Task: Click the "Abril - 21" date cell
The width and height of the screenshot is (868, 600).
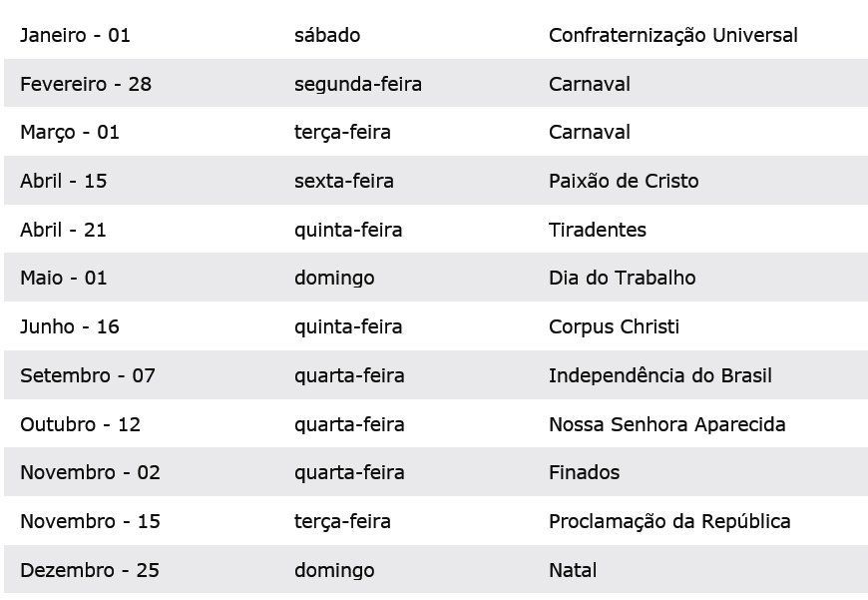Action: (x=63, y=230)
